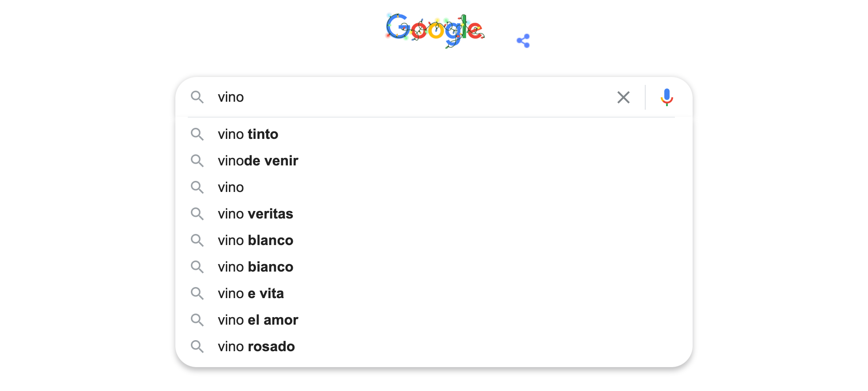
Task: Pick the "vino e vita" suggestion
Action: point(251,294)
